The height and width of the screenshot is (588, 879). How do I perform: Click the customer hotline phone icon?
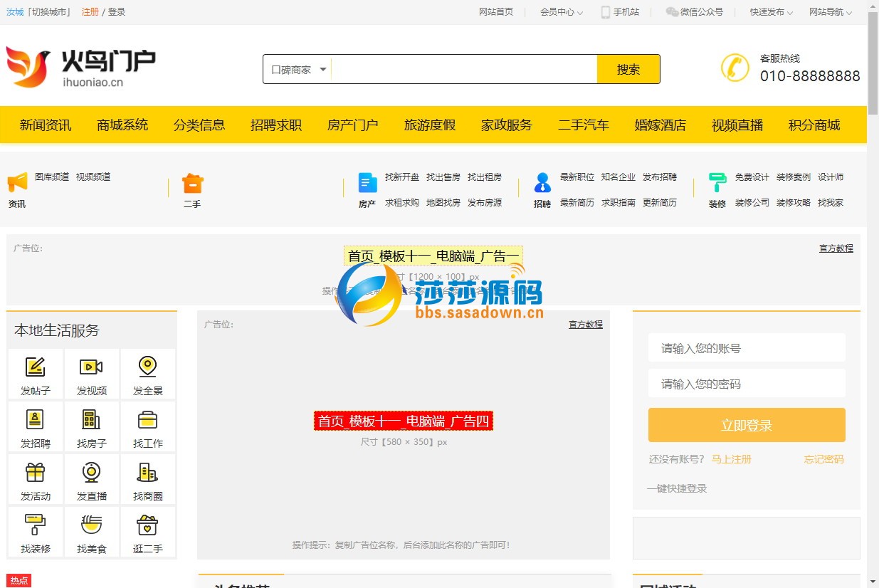pyautogui.click(x=735, y=68)
